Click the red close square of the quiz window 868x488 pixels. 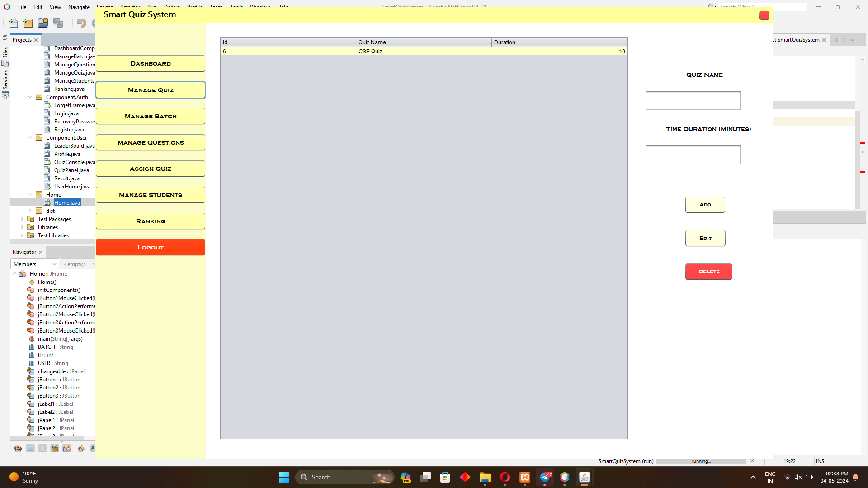(x=764, y=15)
